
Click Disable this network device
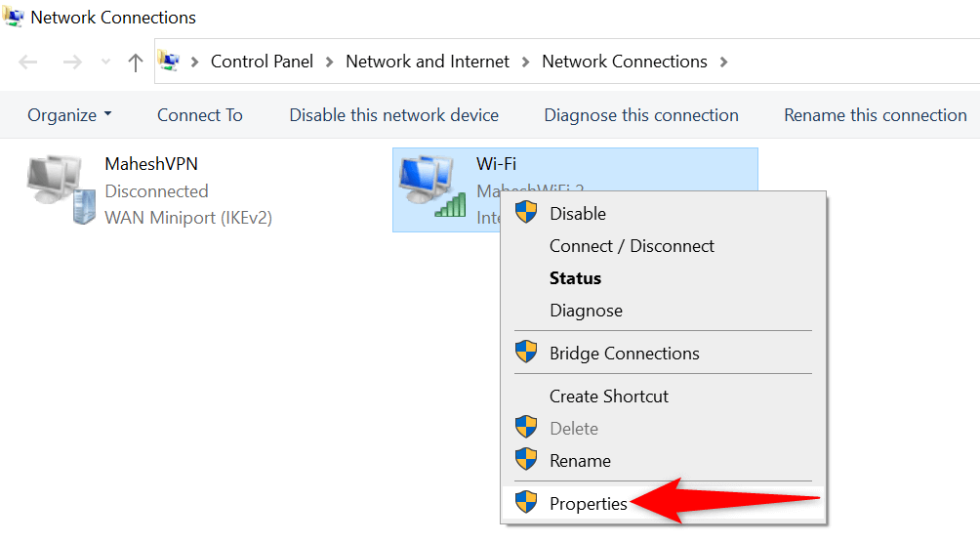point(393,115)
